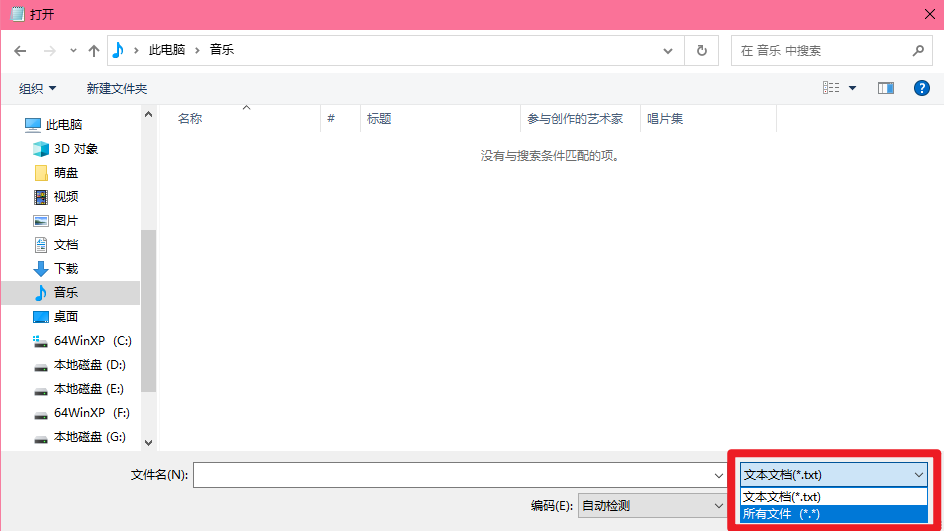Open 64WinXP (C:) drive
944x531 pixels.
click(82, 341)
